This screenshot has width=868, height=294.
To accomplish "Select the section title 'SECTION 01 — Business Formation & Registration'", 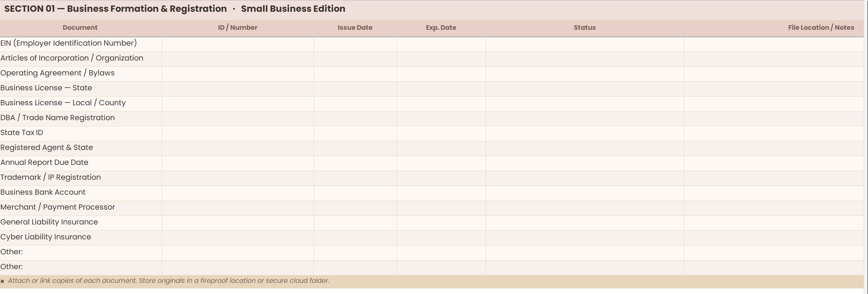I will [x=115, y=9].
